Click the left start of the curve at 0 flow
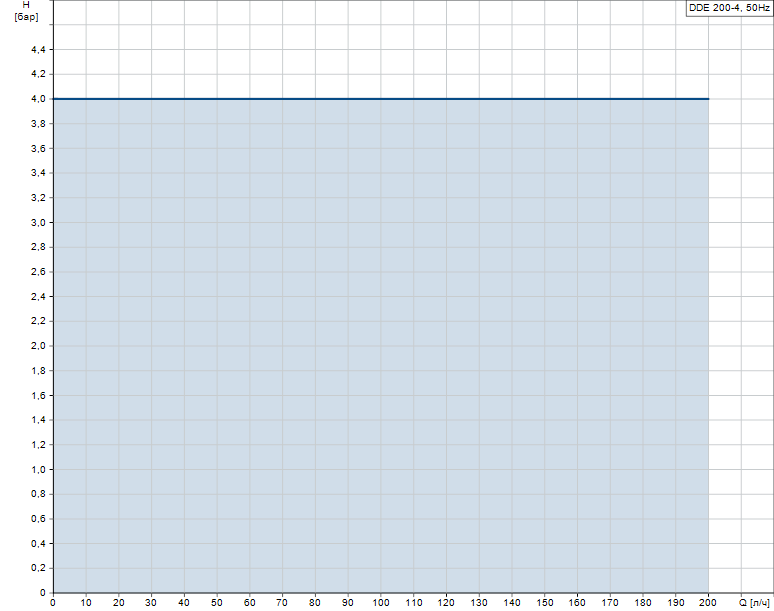The width and height of the screenshot is (774, 611). 54,99
